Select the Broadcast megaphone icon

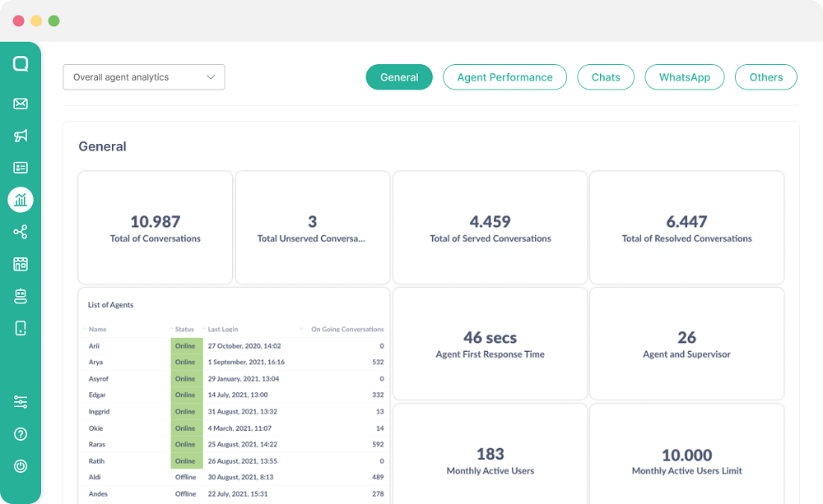coord(21,136)
